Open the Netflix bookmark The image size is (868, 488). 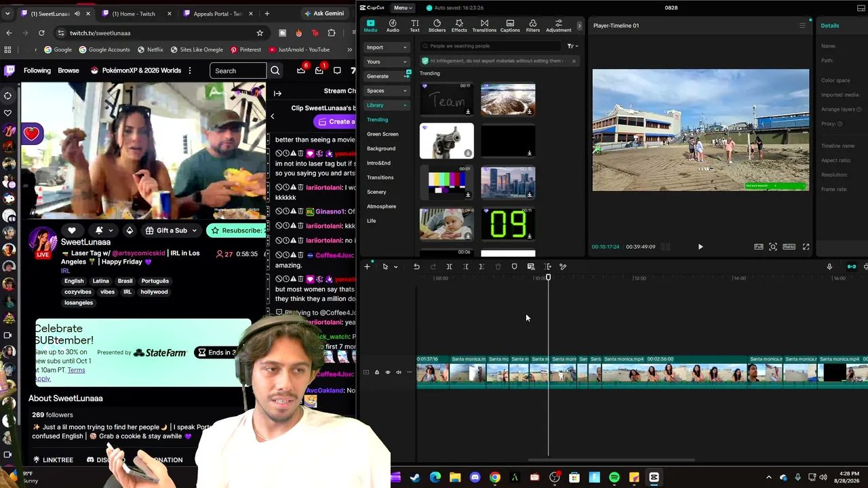[150, 49]
